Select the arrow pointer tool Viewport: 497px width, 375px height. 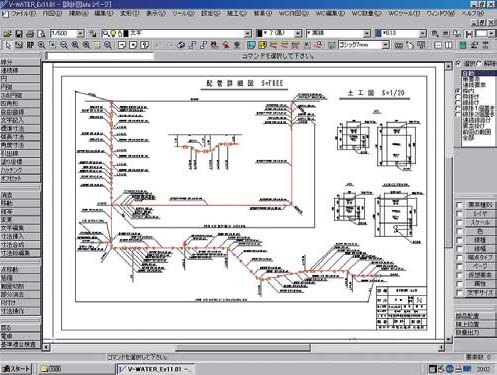click(x=8, y=45)
